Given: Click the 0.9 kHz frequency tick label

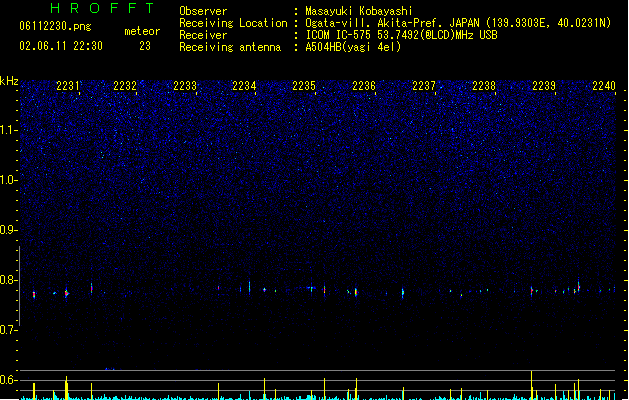Looking at the screenshot, I should pyautogui.click(x=8, y=230).
